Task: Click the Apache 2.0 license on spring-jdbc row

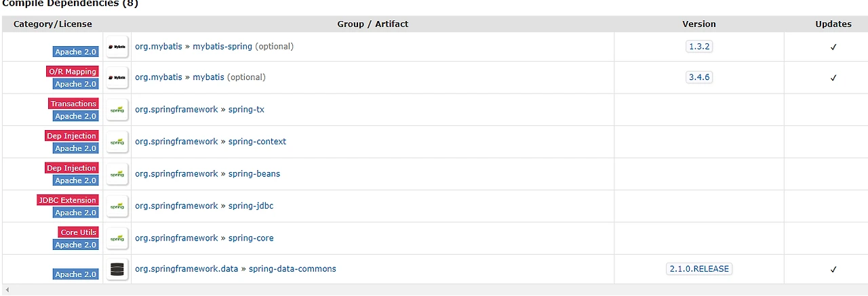Action: click(76, 213)
